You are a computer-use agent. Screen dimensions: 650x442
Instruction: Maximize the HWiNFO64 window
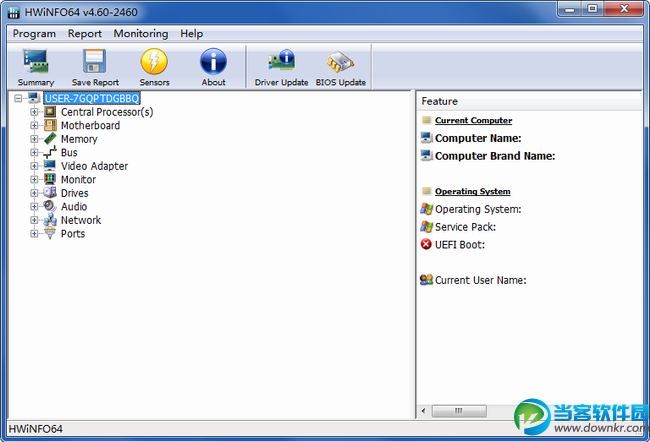click(x=592, y=9)
